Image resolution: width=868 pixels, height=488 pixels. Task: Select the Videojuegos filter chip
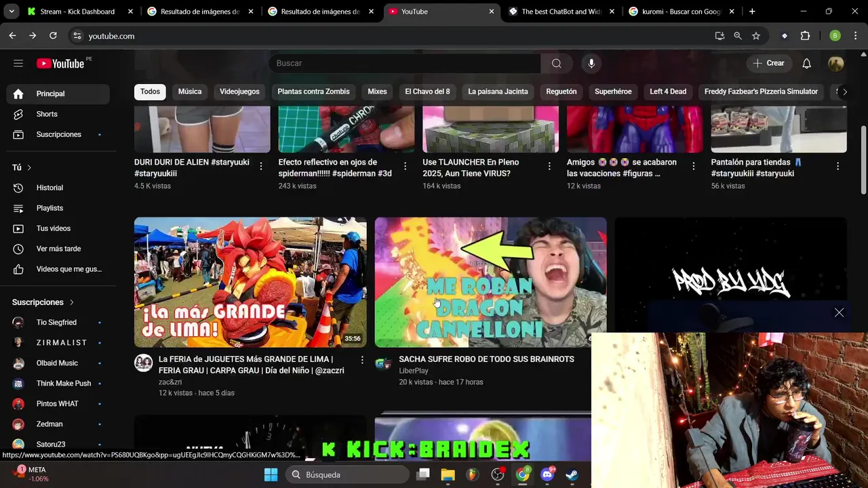[239, 91]
